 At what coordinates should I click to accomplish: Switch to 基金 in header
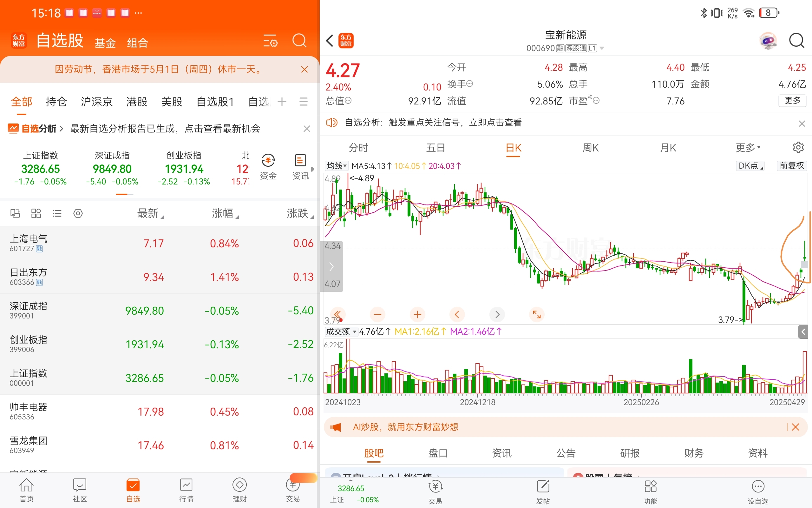pyautogui.click(x=105, y=43)
